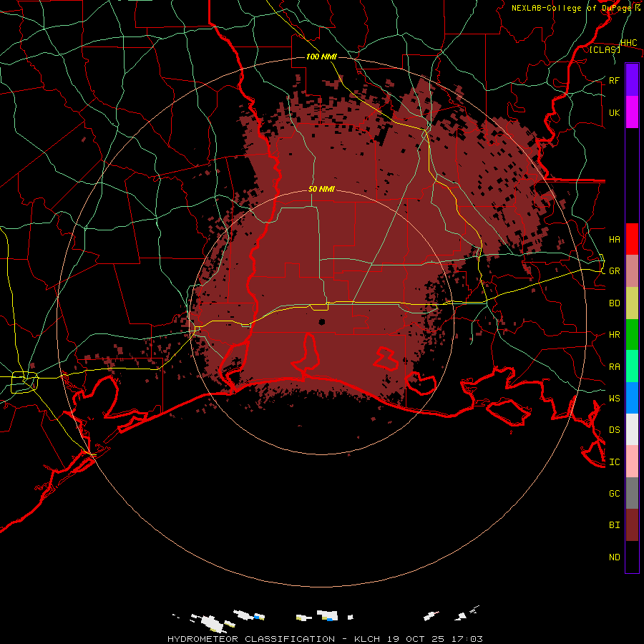This screenshot has height=644, width=644.
Task: Click the '[CLAS]' label above the legend
Action: (605, 49)
